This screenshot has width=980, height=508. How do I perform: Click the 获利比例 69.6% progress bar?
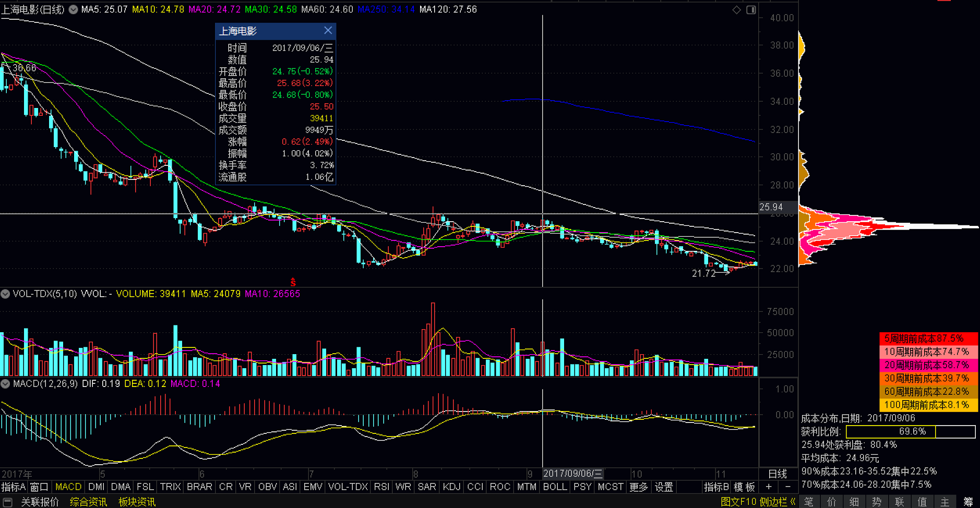911,432
